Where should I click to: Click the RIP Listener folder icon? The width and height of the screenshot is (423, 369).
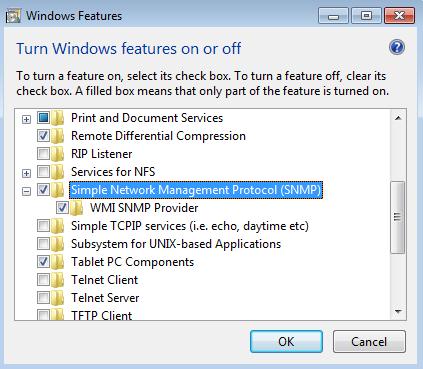coord(57,154)
